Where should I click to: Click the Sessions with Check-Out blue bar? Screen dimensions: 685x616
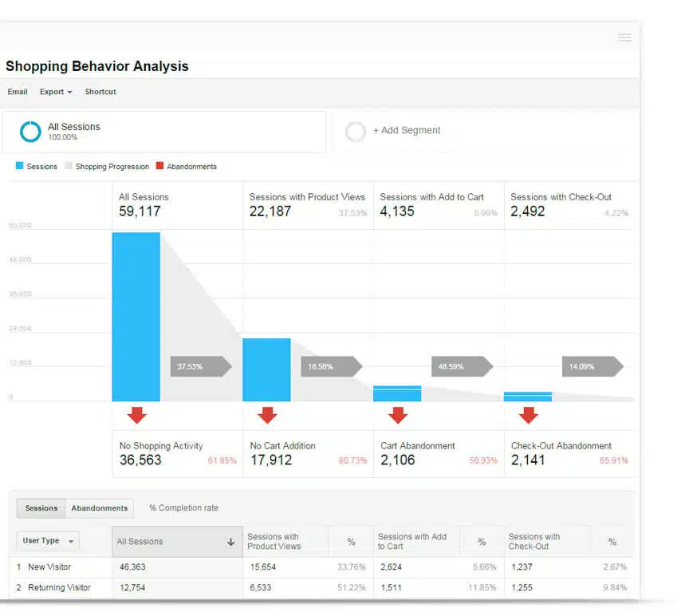(528, 397)
